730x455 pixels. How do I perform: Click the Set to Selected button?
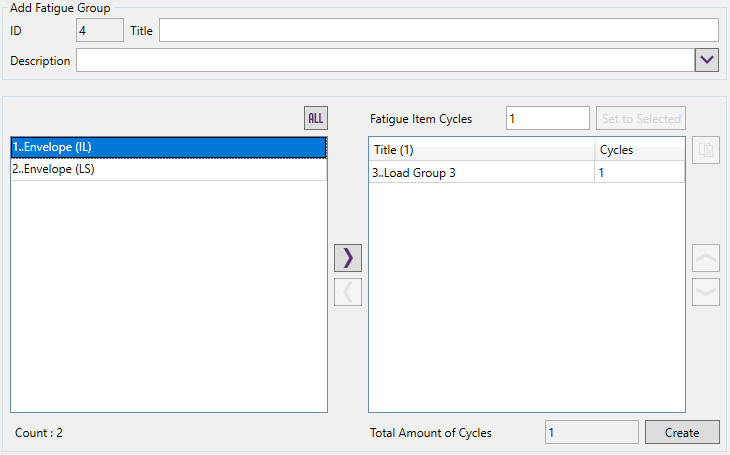[x=640, y=118]
